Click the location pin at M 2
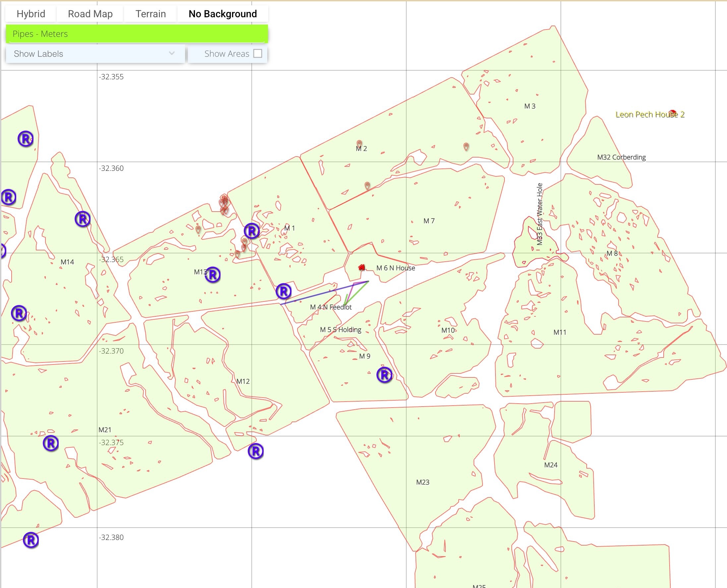The width and height of the screenshot is (727, 588). point(359,144)
